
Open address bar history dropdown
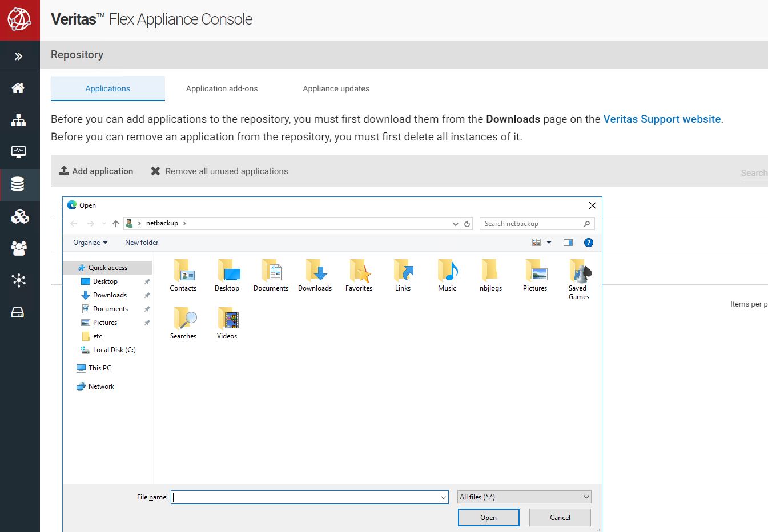[x=455, y=224]
